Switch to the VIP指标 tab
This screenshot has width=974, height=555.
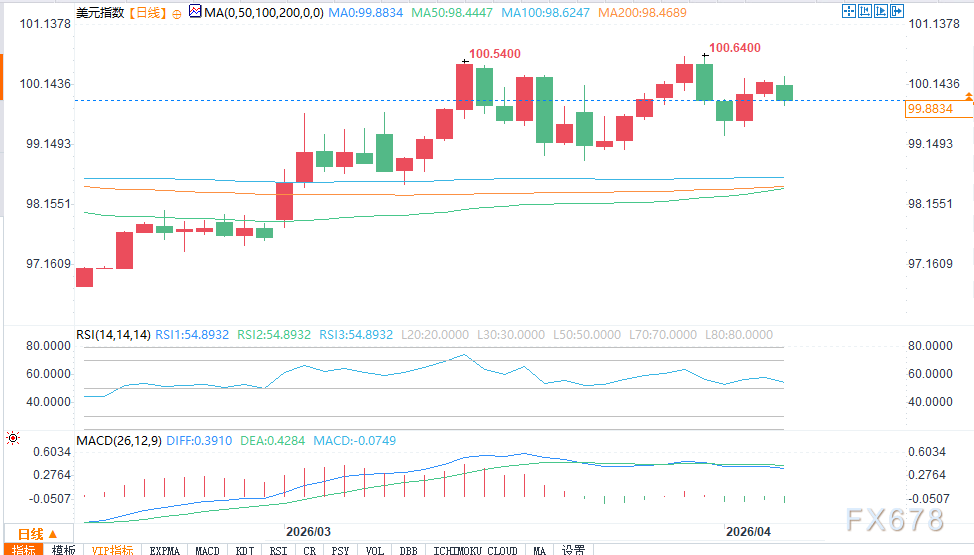pos(111,549)
